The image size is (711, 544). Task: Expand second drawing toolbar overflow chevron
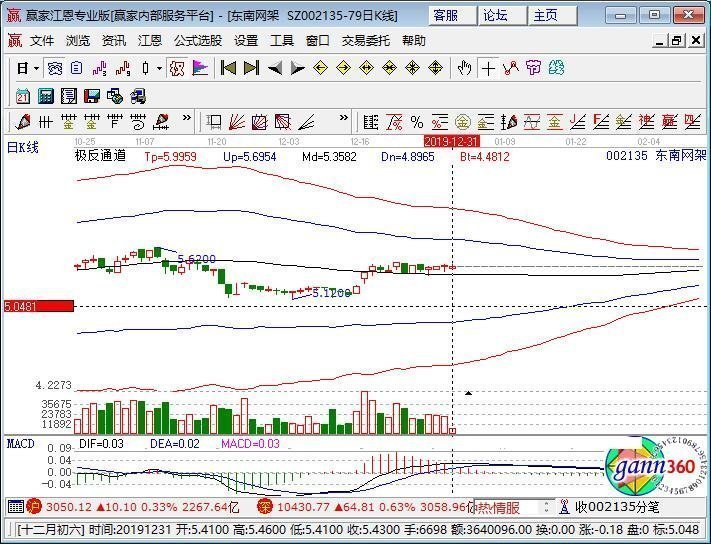pyautogui.click(x=344, y=118)
